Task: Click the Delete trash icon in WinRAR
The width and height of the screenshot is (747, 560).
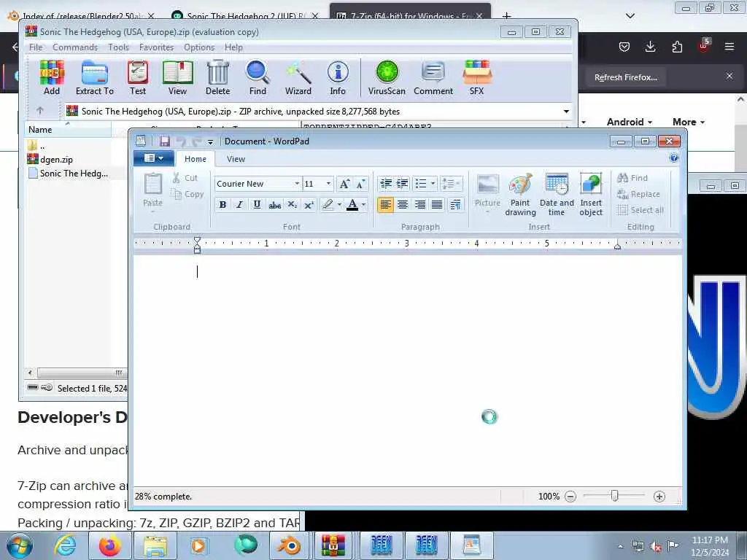Action: tap(217, 77)
